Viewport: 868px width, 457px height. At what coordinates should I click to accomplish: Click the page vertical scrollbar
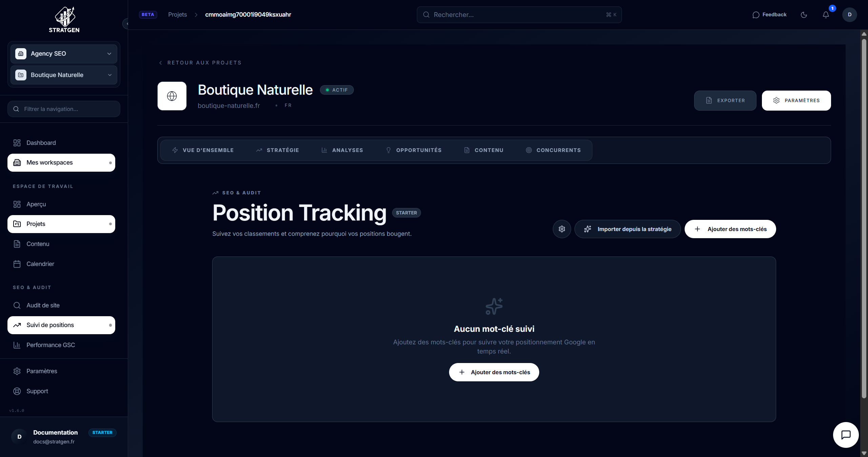tap(864, 217)
